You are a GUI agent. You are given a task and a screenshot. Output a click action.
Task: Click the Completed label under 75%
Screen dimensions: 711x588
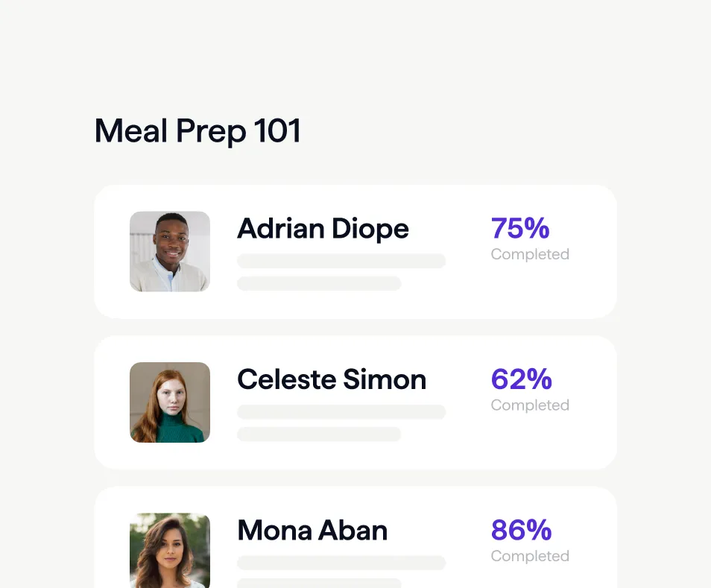click(x=529, y=254)
